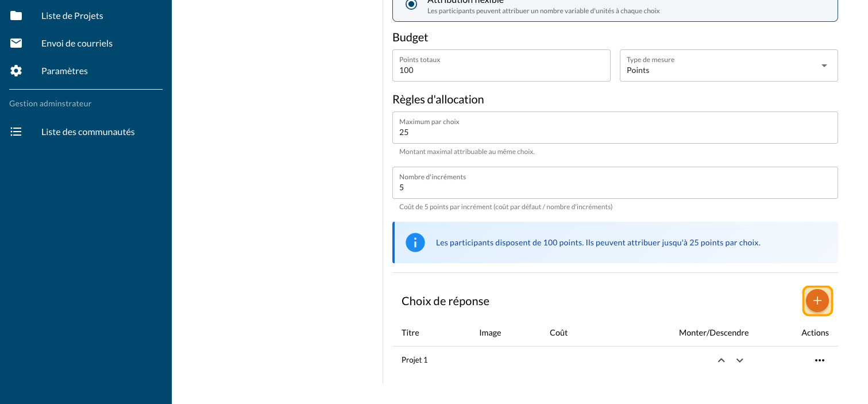Navigate to Liste des communautés label
868x404 pixels.
[x=88, y=132]
